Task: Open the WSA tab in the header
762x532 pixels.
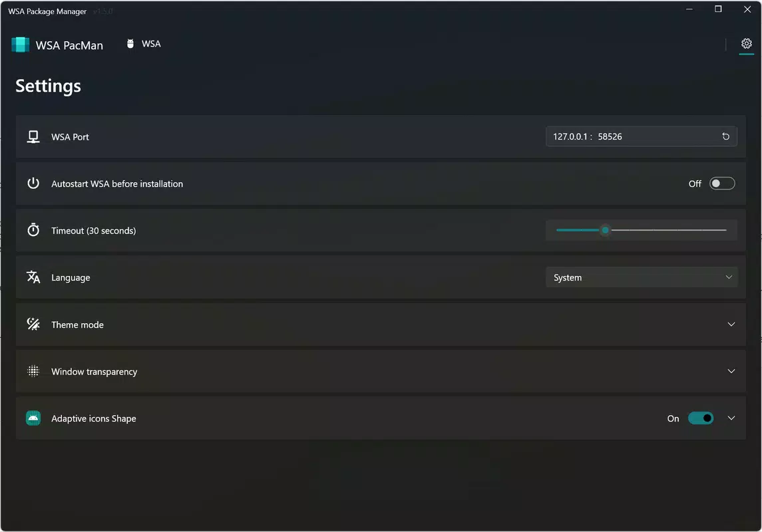Action: click(144, 44)
